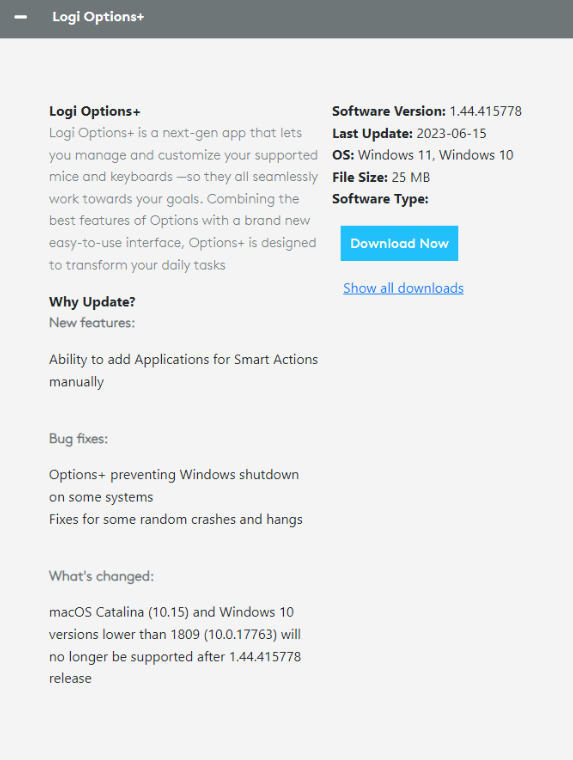
Task: Click the random crashes and hangs fix line
Action: (x=175, y=520)
